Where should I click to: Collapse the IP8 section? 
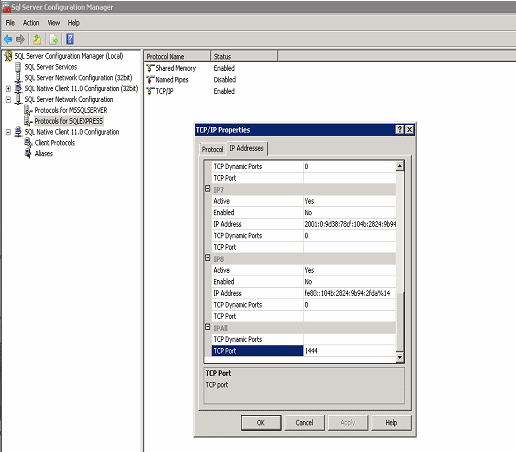[x=208, y=258]
